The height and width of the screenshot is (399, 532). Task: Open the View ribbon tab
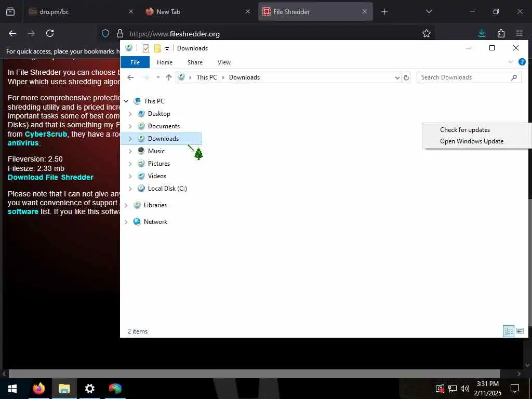224,62
